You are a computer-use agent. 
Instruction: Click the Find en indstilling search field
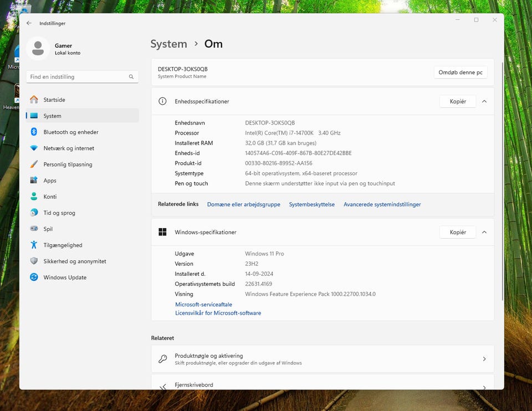(x=78, y=77)
